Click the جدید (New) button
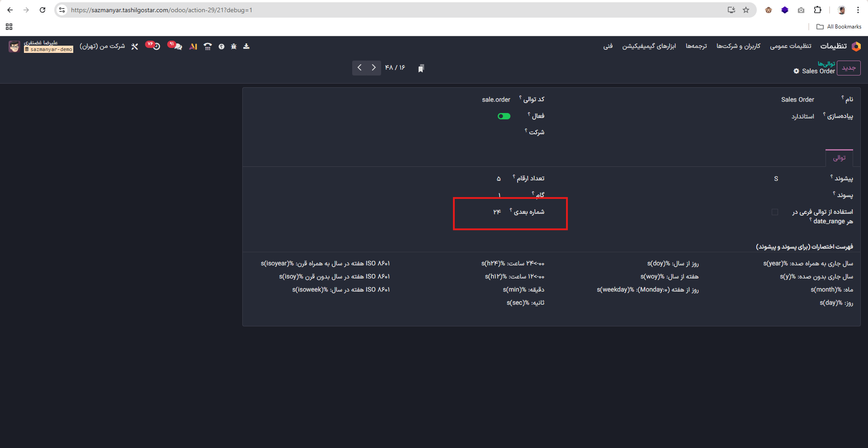The image size is (868, 448). click(x=849, y=68)
